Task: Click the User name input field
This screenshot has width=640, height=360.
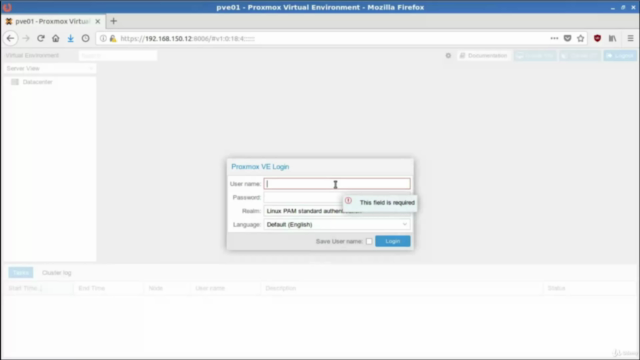Action: click(x=337, y=184)
